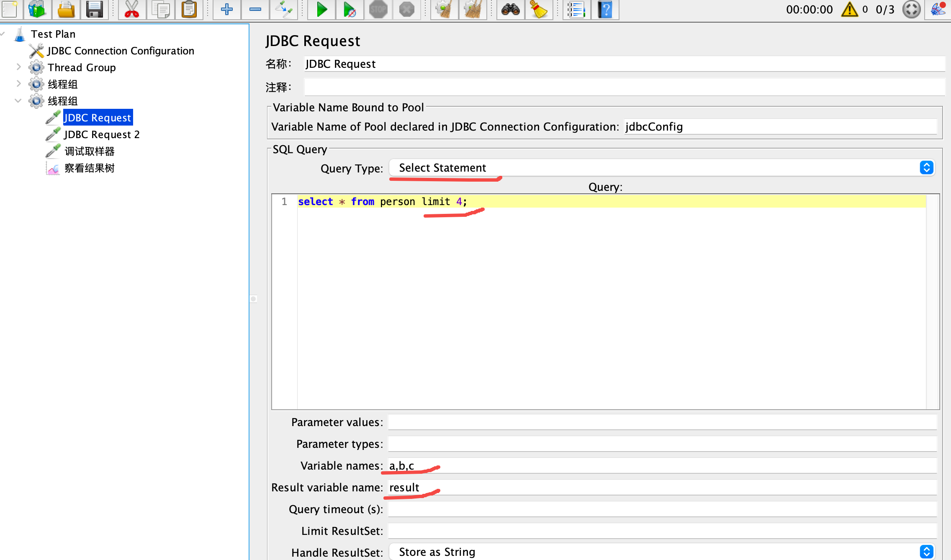Image resolution: width=951 pixels, height=560 pixels.
Task: Click the Help question mark icon
Action: (605, 9)
